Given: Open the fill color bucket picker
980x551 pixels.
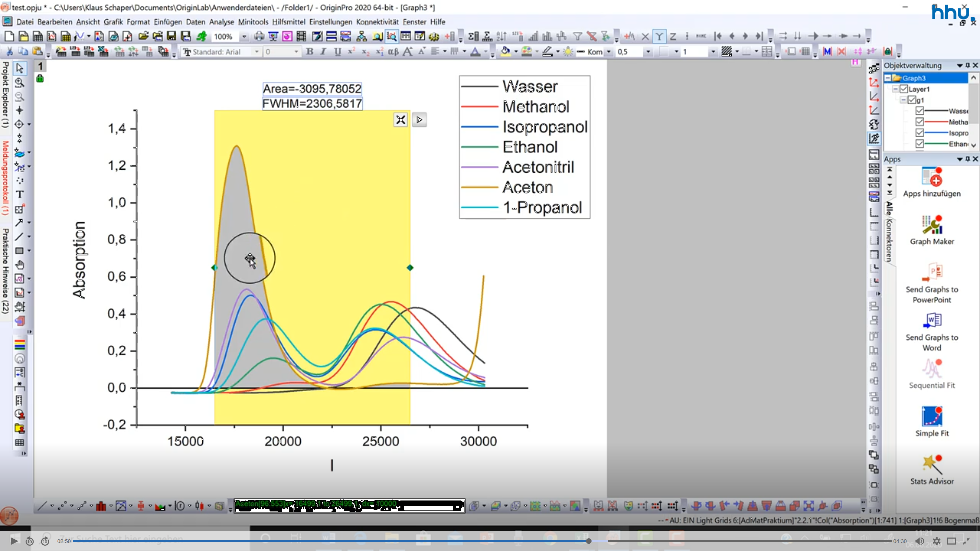Looking at the screenshot, I should click(x=506, y=51).
